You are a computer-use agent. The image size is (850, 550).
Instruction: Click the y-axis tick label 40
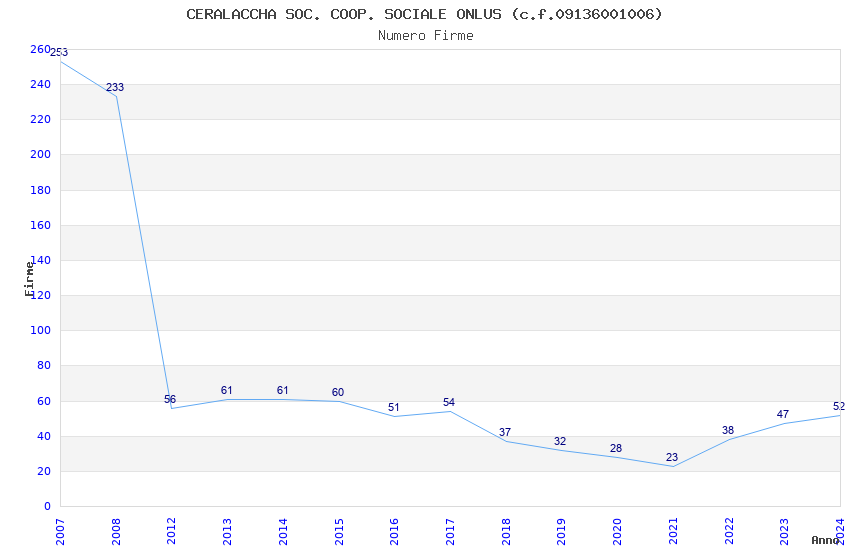coord(44,436)
